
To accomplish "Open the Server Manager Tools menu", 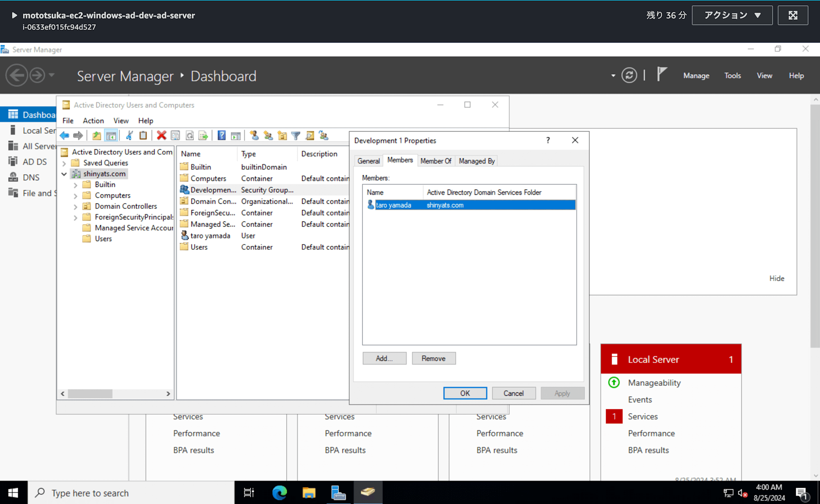I will click(x=732, y=75).
